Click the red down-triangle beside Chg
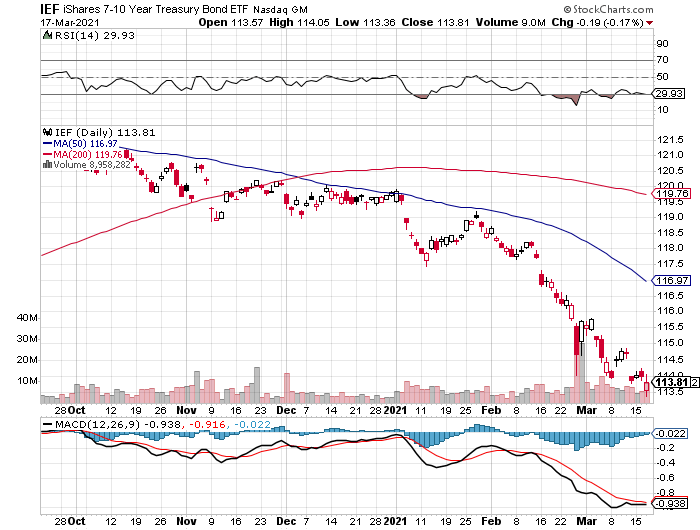This screenshot has width=700, height=530. (x=649, y=23)
